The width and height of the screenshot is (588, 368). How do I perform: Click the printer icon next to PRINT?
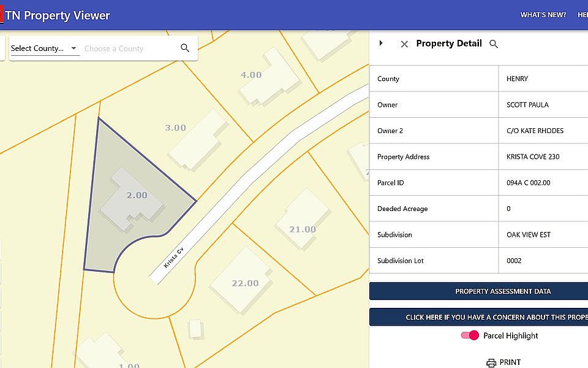(491, 362)
